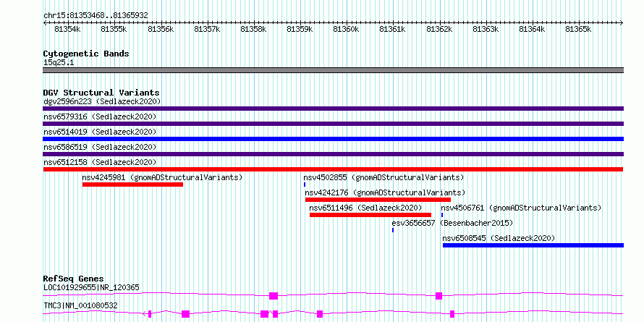The image size is (644, 322).
Task: Click the 81355k ruler tick label
Action: pyautogui.click(x=114, y=29)
